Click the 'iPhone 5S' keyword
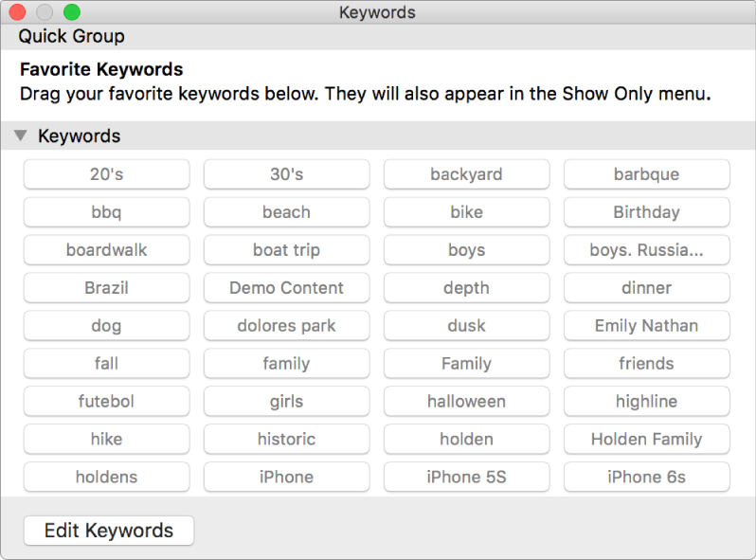This screenshot has height=560, width=756. pyautogui.click(x=466, y=478)
